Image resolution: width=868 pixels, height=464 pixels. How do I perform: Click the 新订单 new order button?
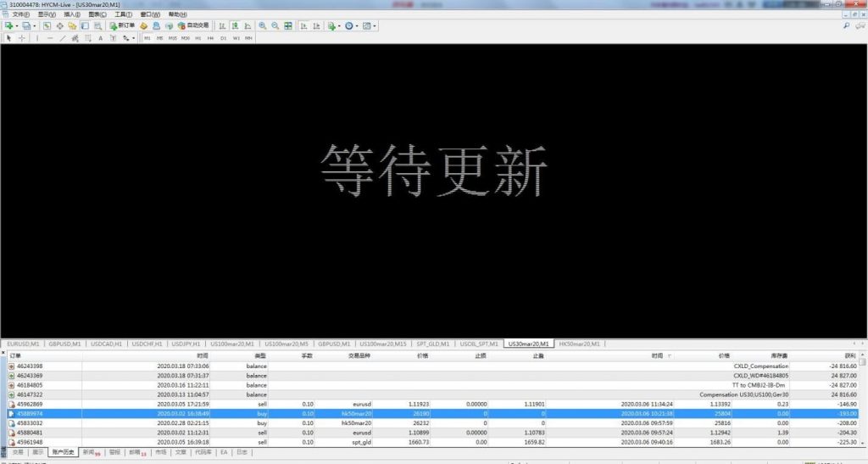tap(122, 25)
